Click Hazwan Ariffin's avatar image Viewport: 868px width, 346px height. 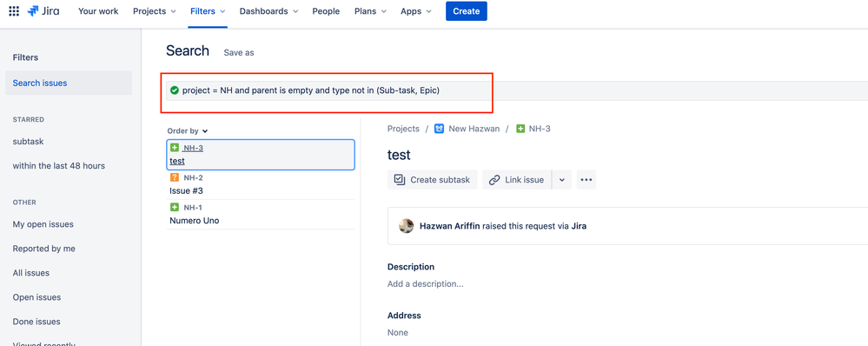407,226
